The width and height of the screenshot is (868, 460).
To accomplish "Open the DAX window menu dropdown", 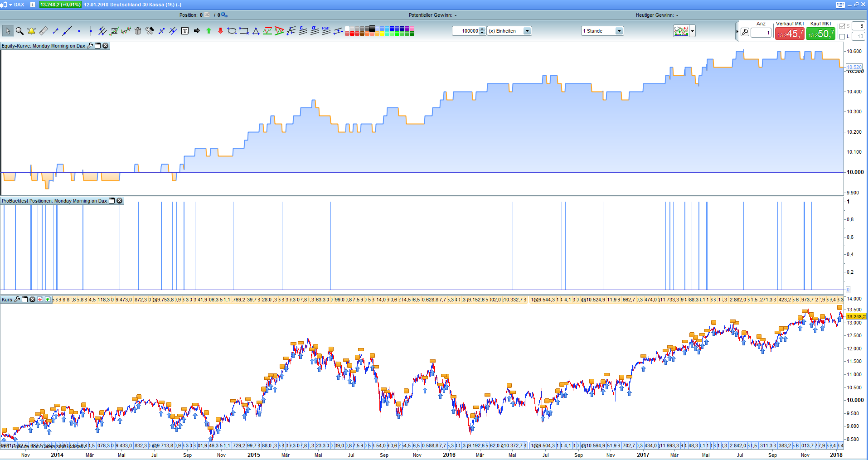I will coord(11,5).
